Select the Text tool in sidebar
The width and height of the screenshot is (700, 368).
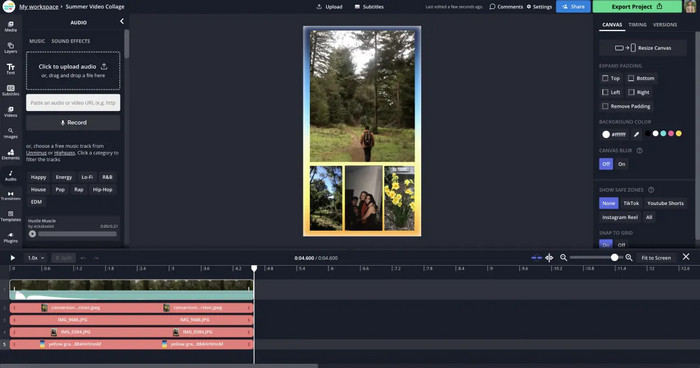(x=11, y=69)
